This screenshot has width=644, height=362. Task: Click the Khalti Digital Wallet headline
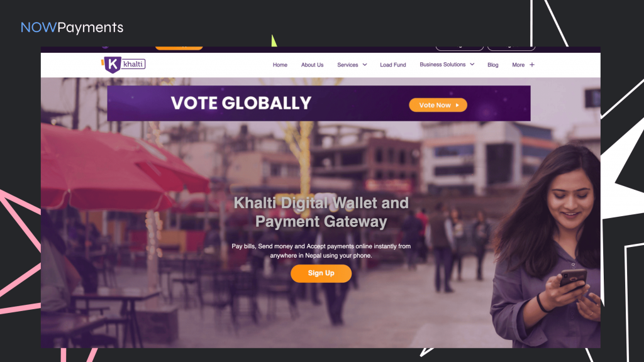[321, 212]
